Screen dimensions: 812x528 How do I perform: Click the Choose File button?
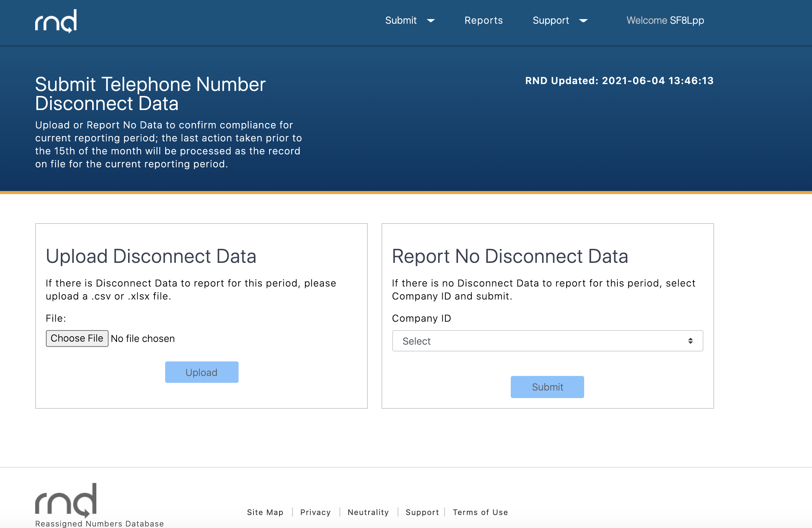[x=77, y=339]
